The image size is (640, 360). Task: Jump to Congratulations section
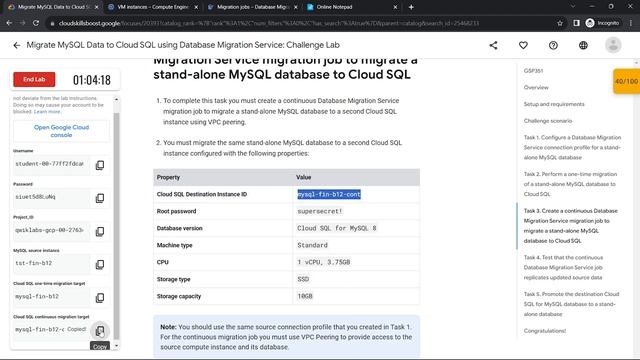(545, 331)
